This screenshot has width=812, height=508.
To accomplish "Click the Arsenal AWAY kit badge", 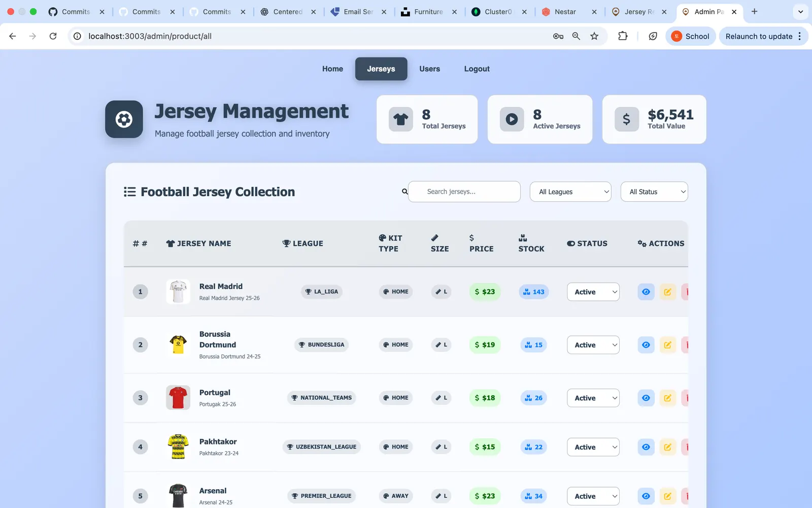I will click(x=396, y=496).
